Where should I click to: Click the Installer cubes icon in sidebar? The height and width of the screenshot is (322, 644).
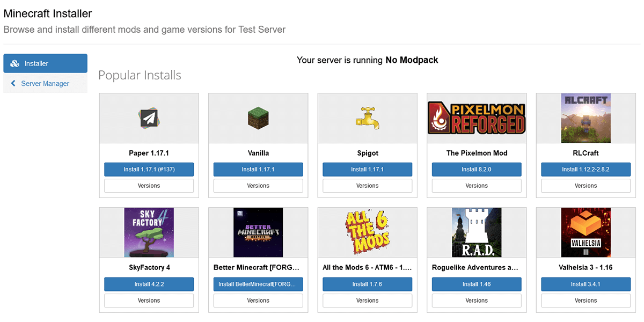[x=15, y=63]
